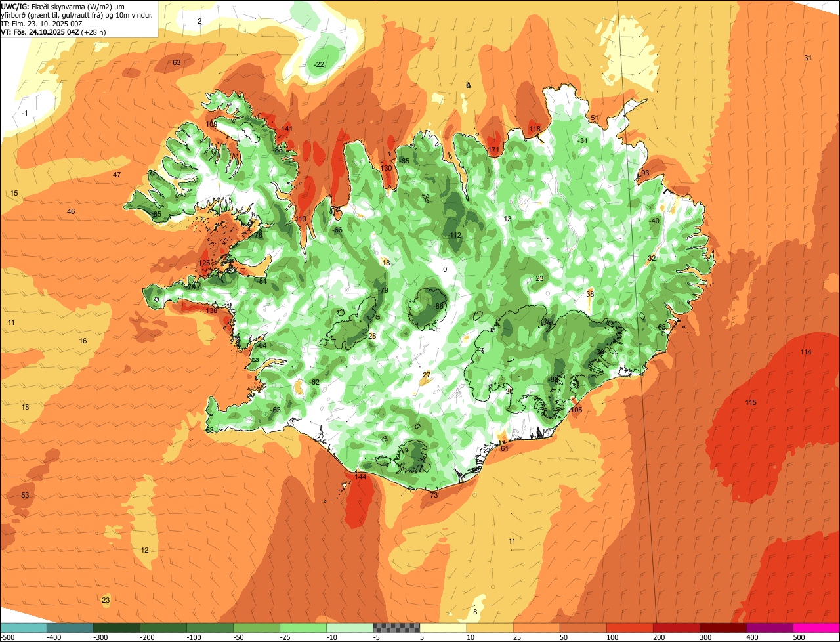Click legend swatch between -50 and -25
Screen dimensions: 840x642
tap(257, 628)
